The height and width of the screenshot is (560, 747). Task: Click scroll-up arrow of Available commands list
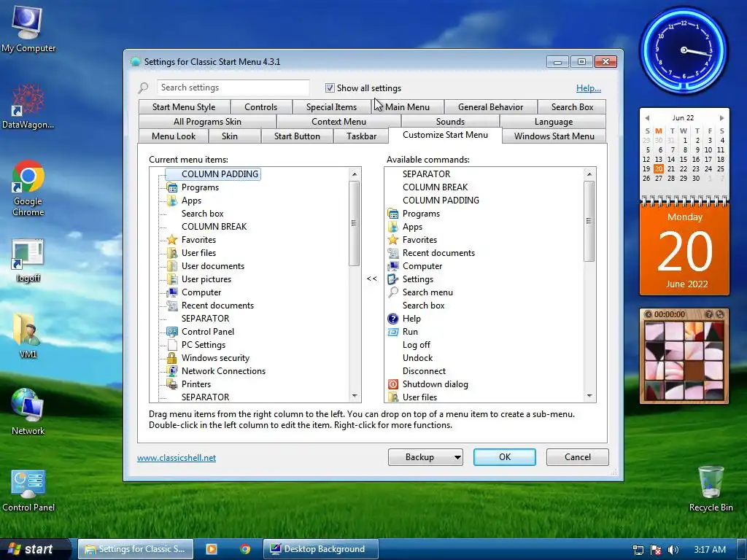click(x=589, y=174)
